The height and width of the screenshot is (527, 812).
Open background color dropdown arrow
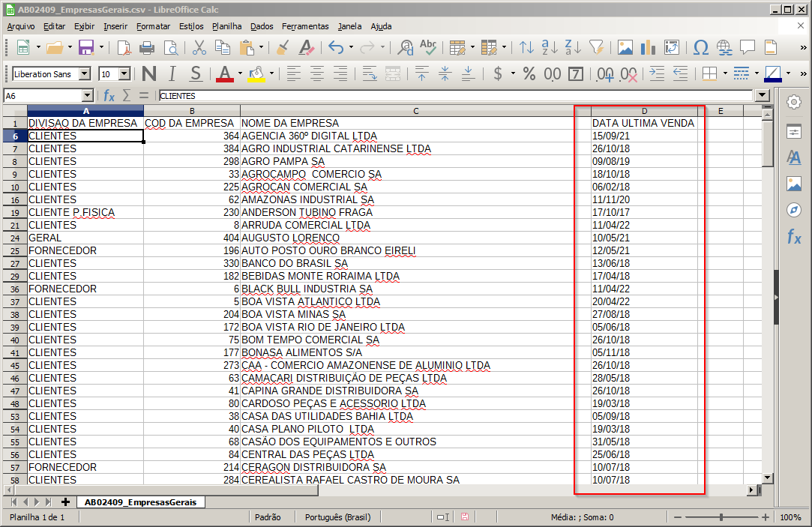pos(271,74)
